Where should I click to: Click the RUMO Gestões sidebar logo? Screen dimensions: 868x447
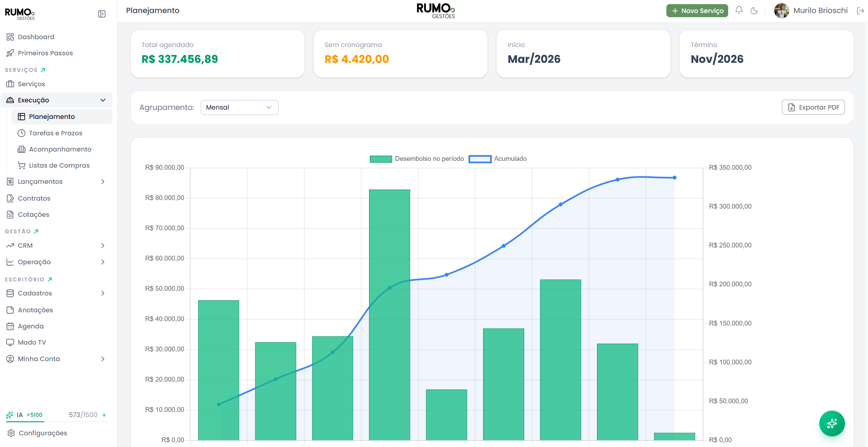point(20,14)
